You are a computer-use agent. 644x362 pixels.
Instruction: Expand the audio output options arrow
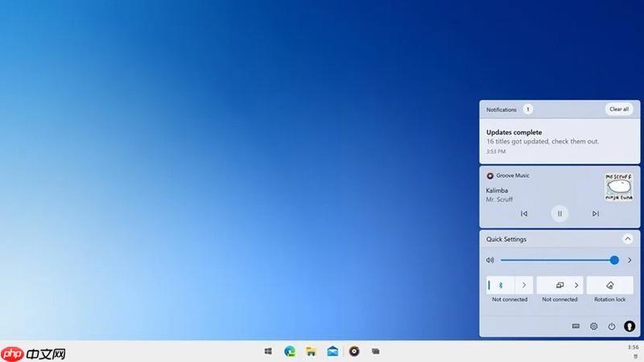click(x=630, y=260)
